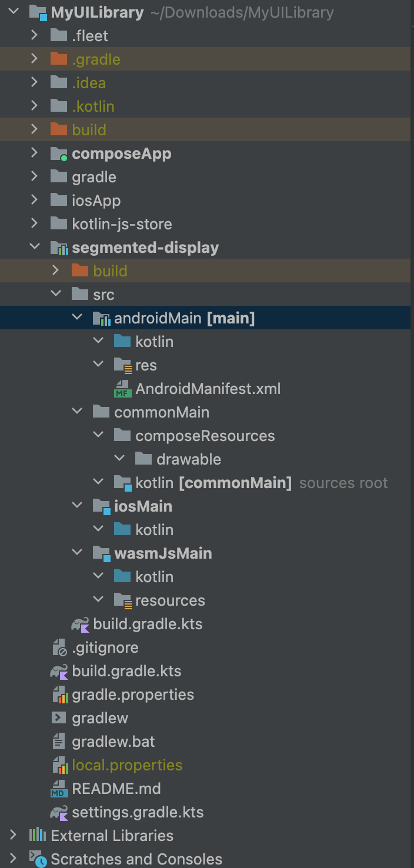Collapse the segmented-display folder

click(35, 248)
